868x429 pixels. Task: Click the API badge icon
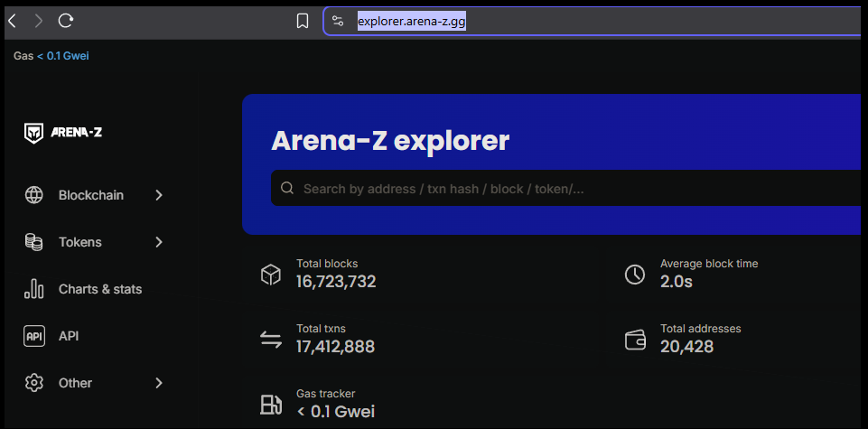point(34,336)
